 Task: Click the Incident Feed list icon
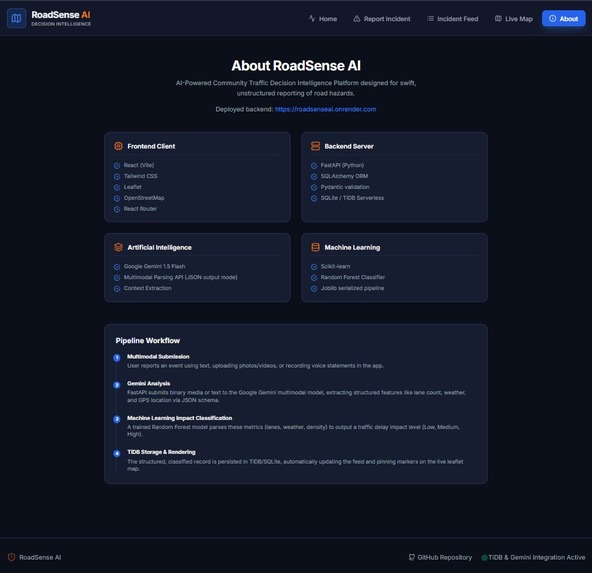tap(430, 18)
